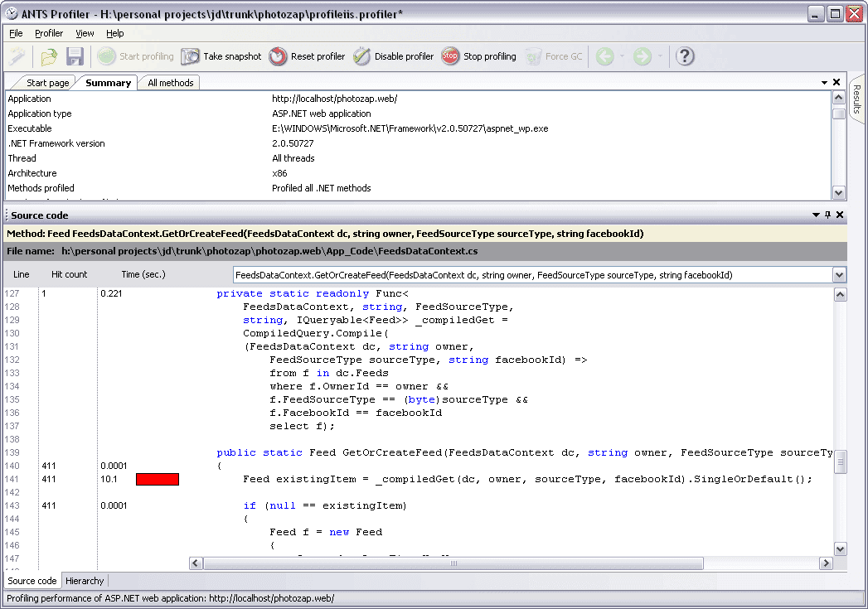Click the open folder icon in toolbar
The image size is (868, 609).
pyautogui.click(x=49, y=56)
